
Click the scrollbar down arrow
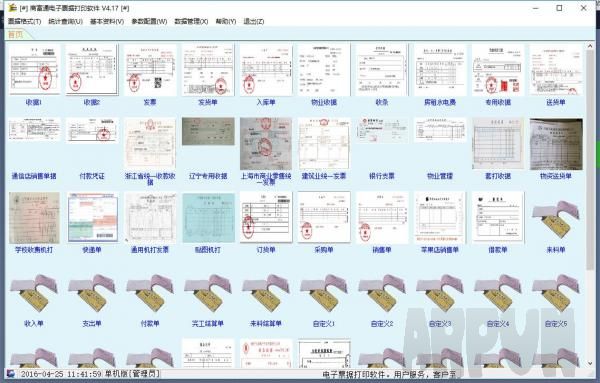590,363
